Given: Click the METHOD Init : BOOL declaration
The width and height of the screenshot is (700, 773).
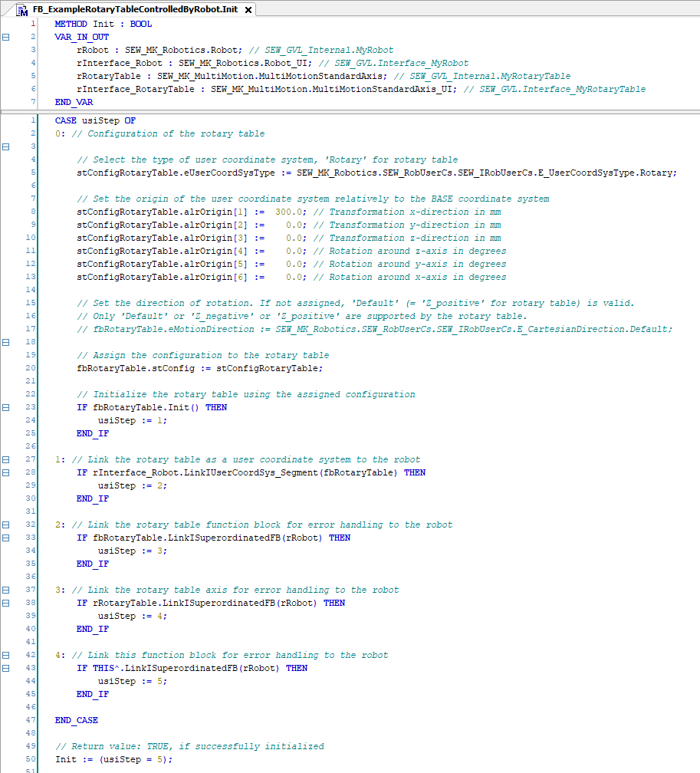Looking at the screenshot, I should [x=103, y=24].
